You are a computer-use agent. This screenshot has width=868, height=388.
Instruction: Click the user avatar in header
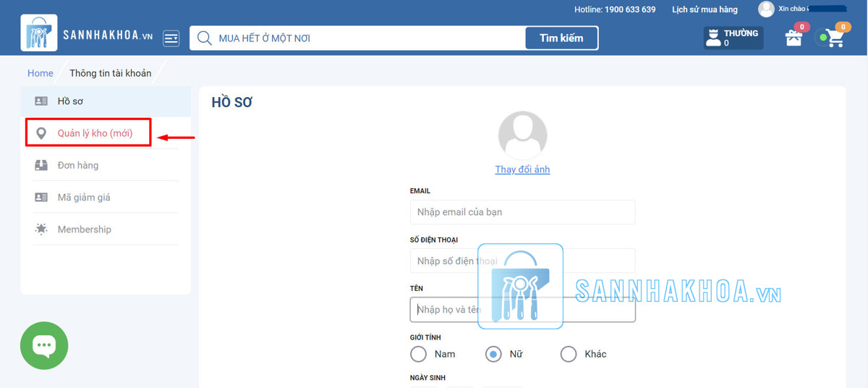[x=766, y=9]
